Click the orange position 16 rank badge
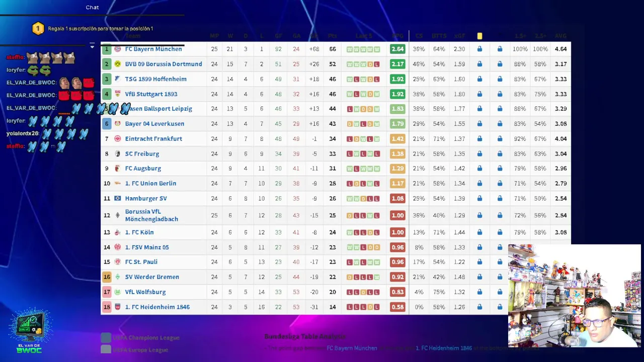 [x=106, y=277]
